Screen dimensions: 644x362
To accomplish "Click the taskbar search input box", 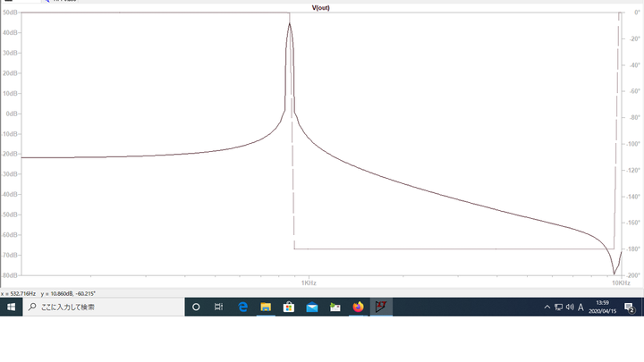I will coord(98,307).
